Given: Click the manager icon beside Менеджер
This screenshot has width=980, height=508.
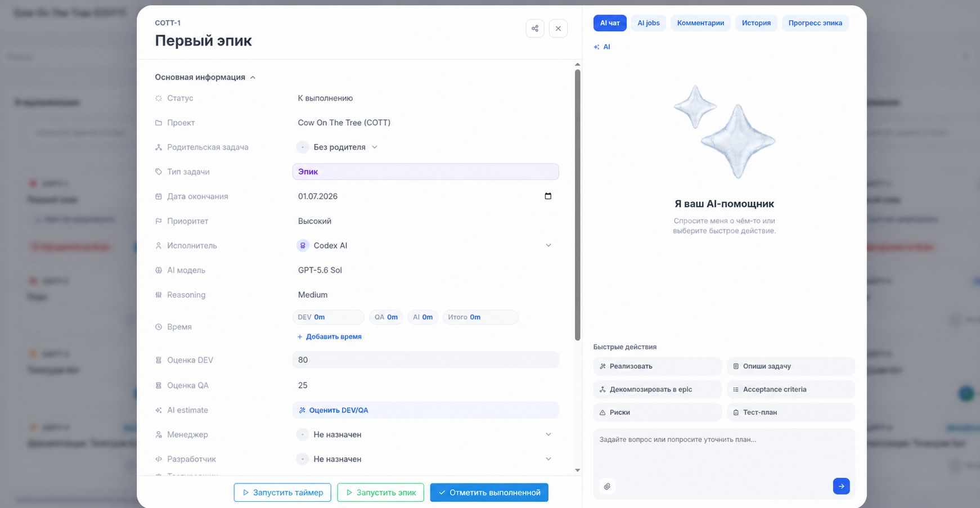Looking at the screenshot, I should click(x=159, y=434).
